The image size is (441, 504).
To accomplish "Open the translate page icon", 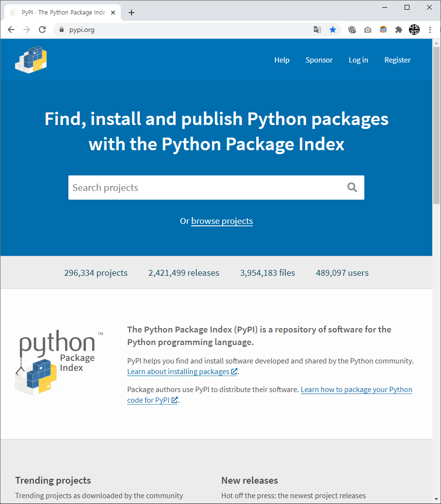I will tap(317, 30).
